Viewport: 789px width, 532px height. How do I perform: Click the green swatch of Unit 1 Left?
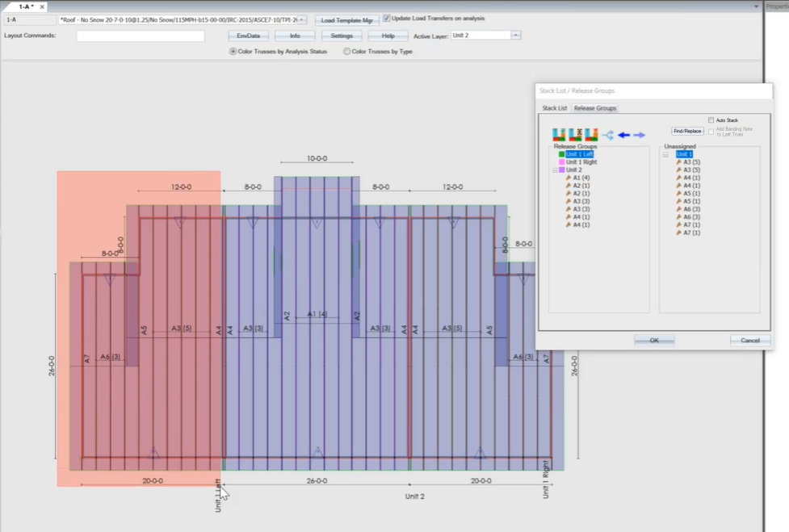(x=561, y=154)
